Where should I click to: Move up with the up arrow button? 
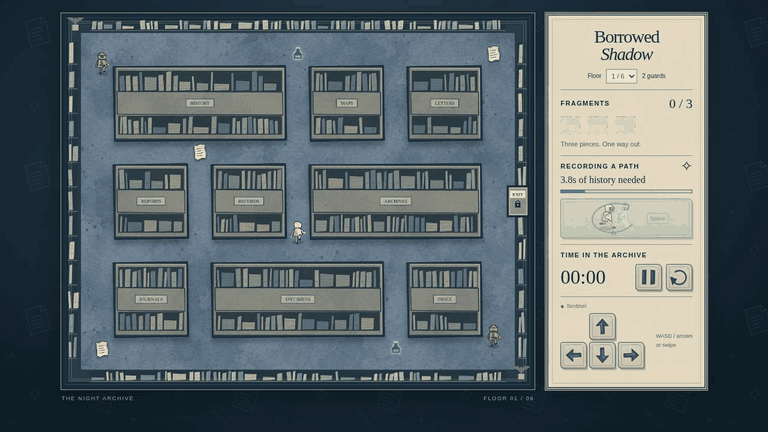coord(602,326)
